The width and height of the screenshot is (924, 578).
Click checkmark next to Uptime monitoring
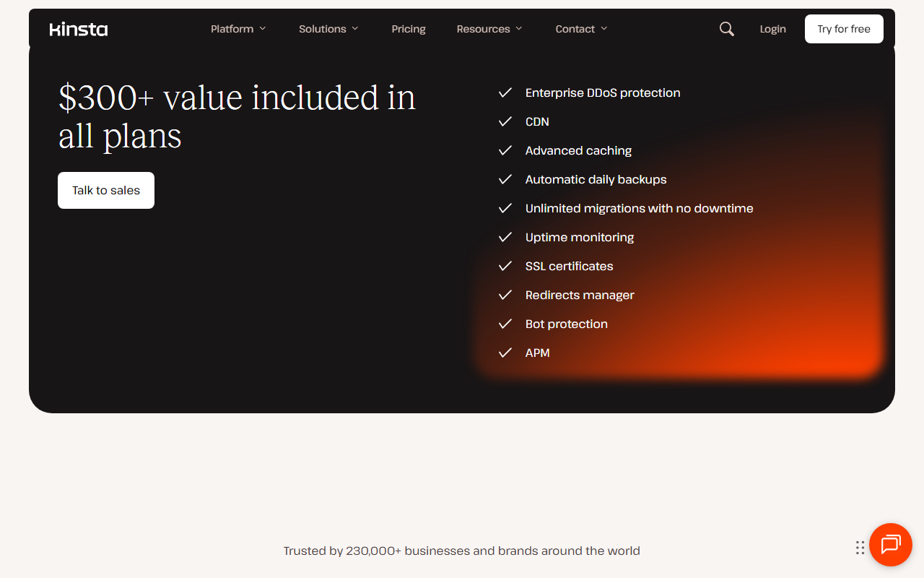[x=505, y=237]
